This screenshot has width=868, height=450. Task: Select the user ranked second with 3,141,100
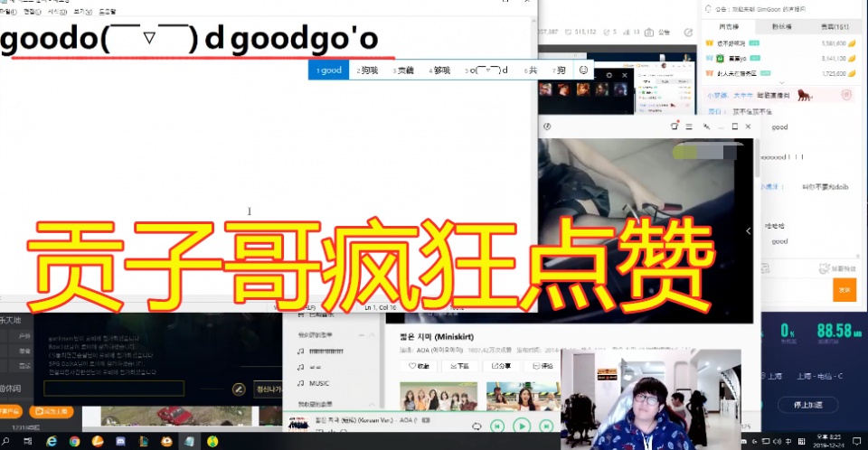pos(781,58)
